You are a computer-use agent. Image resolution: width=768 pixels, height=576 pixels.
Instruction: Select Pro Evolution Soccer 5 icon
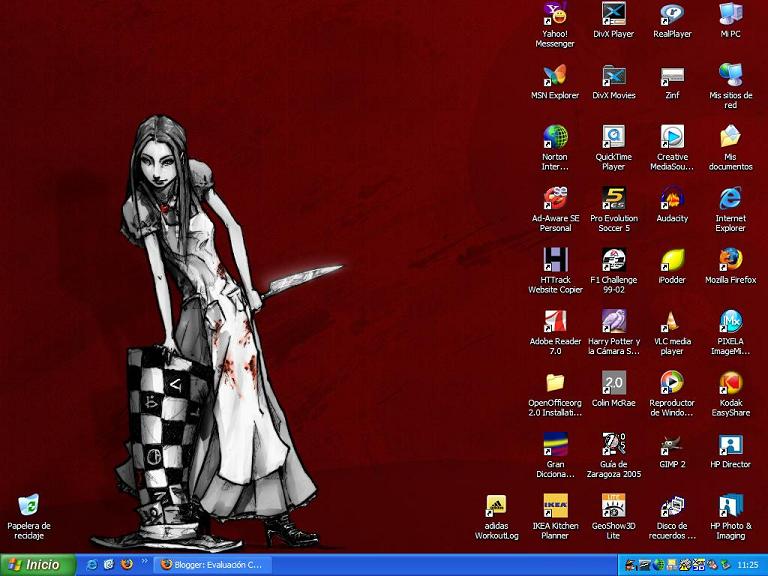pos(614,198)
